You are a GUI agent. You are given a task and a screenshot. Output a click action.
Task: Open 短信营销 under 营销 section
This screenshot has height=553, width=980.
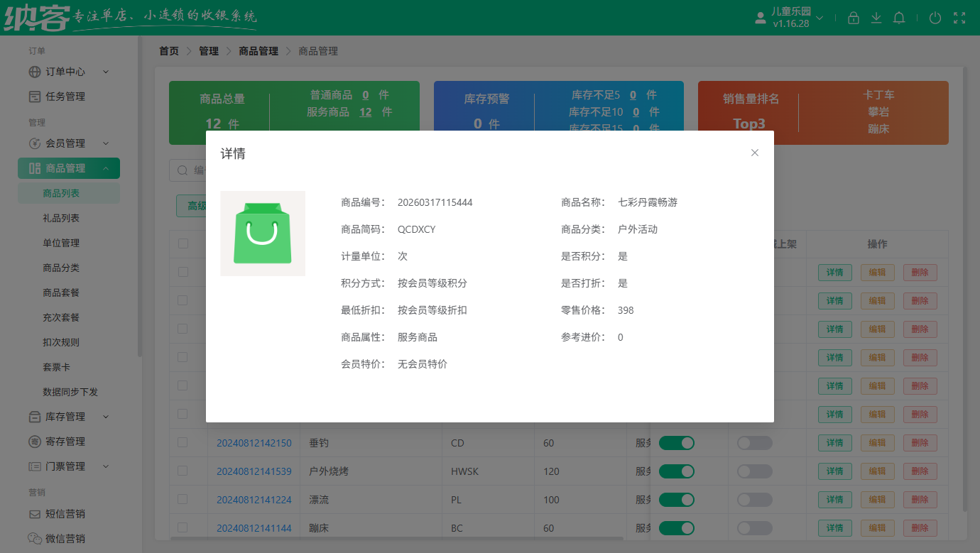click(67, 513)
